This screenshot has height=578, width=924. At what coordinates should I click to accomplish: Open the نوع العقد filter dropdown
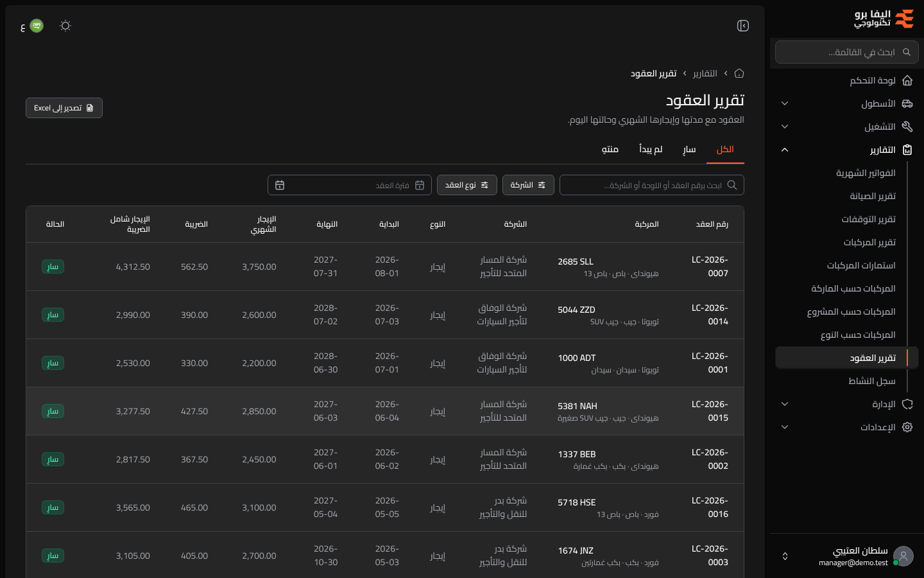(467, 185)
